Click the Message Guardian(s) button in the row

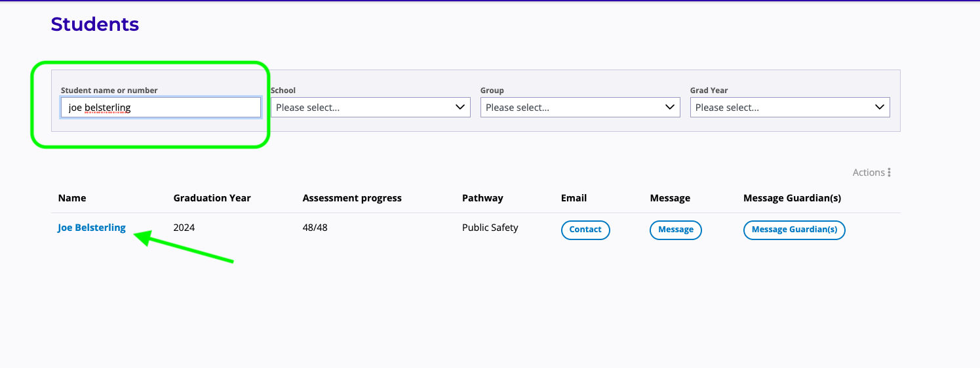coord(794,230)
